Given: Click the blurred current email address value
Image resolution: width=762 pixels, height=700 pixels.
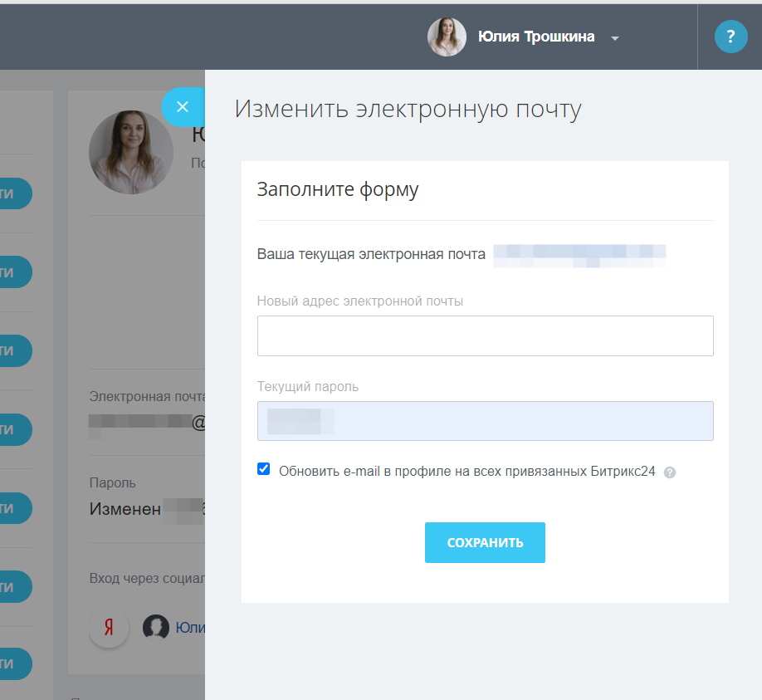Looking at the screenshot, I should (579, 254).
